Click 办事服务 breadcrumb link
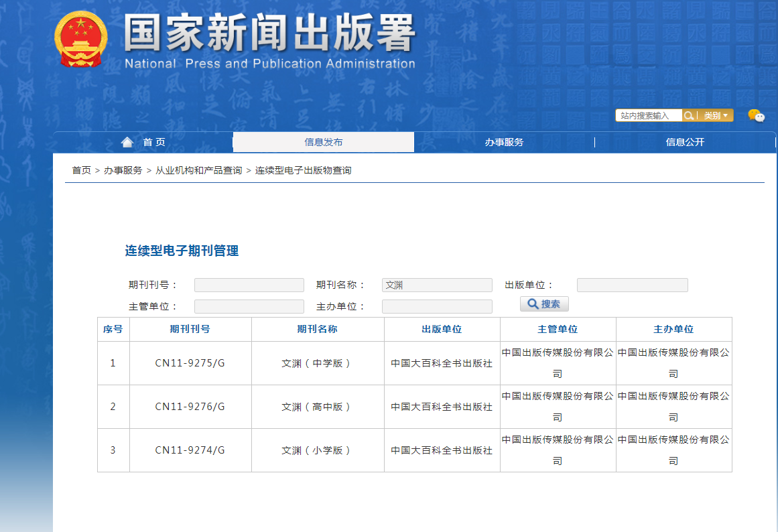Screen dimensions: 778x532 coord(123,170)
